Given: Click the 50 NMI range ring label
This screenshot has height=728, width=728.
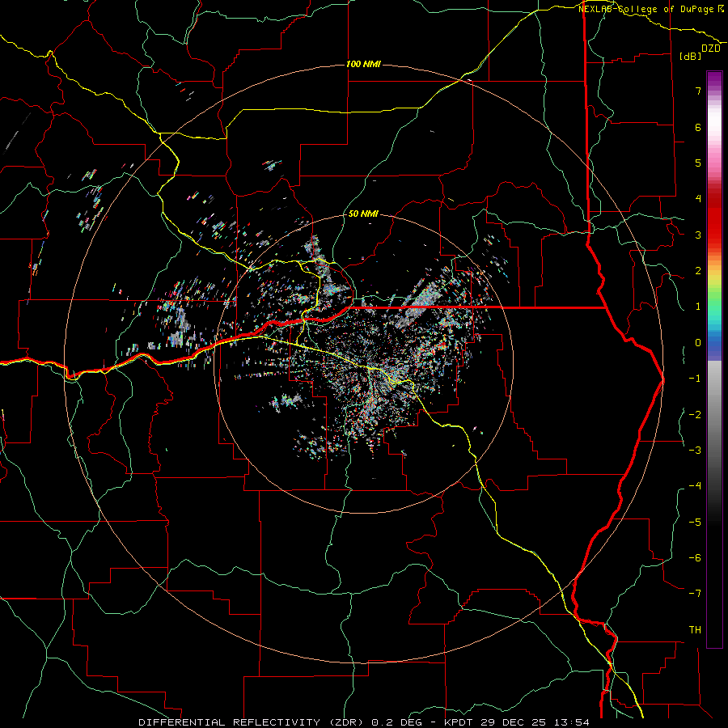Looking at the screenshot, I should point(363,214).
